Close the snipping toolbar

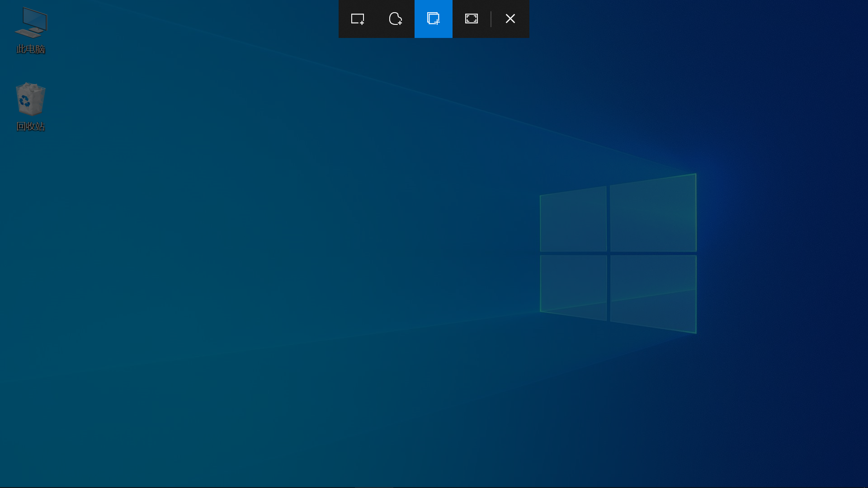click(510, 19)
